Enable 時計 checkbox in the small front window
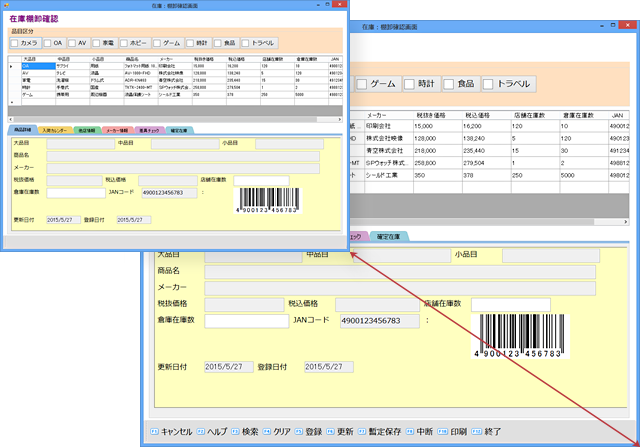The image size is (640, 447). [x=190, y=43]
